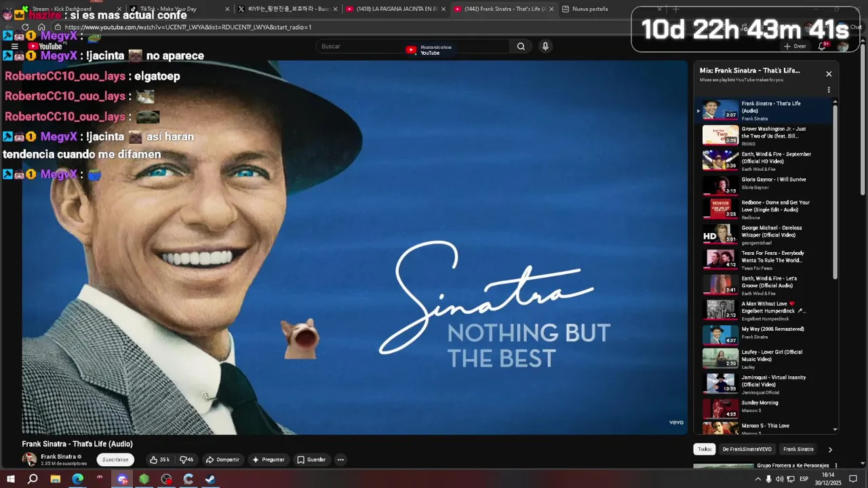Play Earth, Wind & Fire - Let's Groove
This screenshot has width=868, height=488.
coord(764,285)
